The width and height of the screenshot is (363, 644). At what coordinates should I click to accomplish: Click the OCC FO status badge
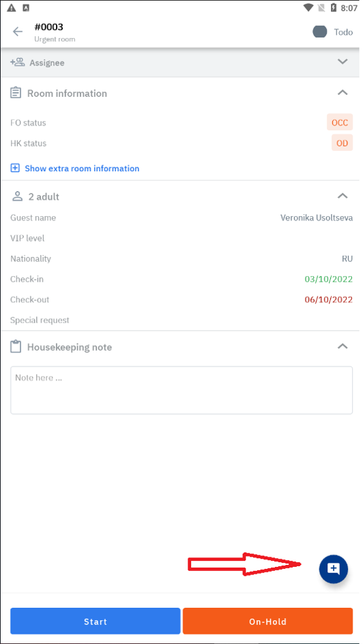[x=340, y=122]
